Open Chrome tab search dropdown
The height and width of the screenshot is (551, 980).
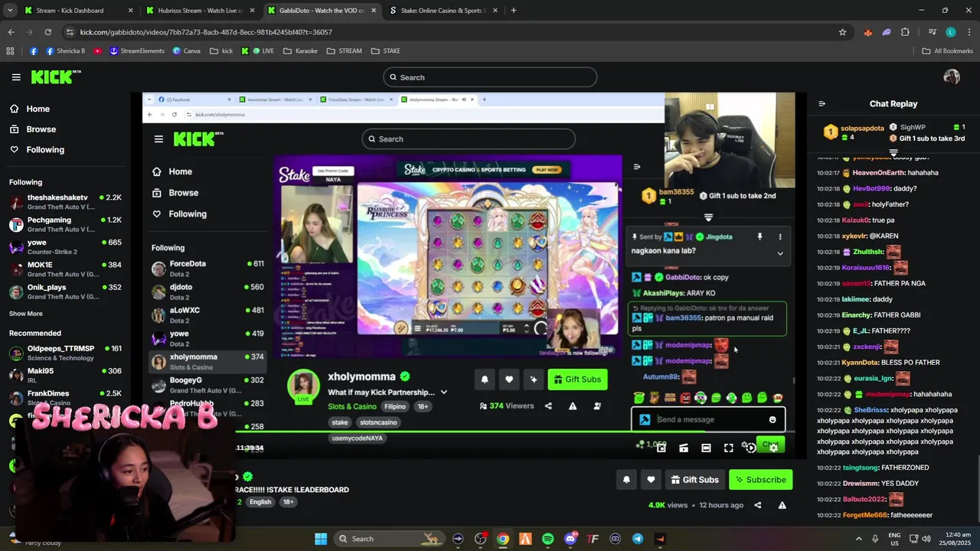[x=11, y=11]
